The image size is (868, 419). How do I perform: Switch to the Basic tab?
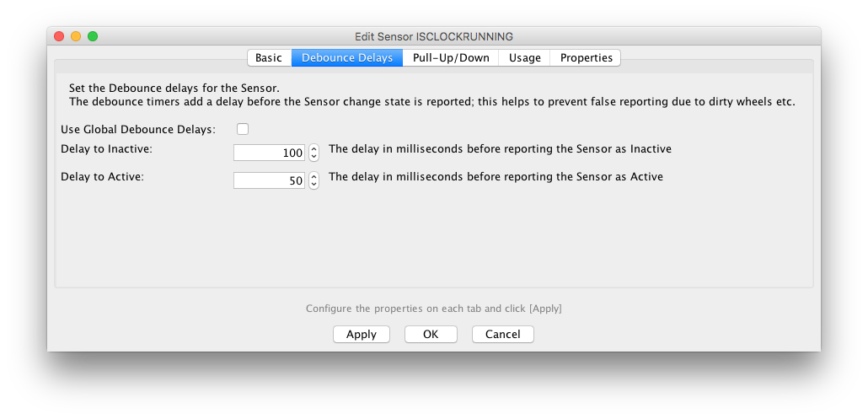coord(269,58)
